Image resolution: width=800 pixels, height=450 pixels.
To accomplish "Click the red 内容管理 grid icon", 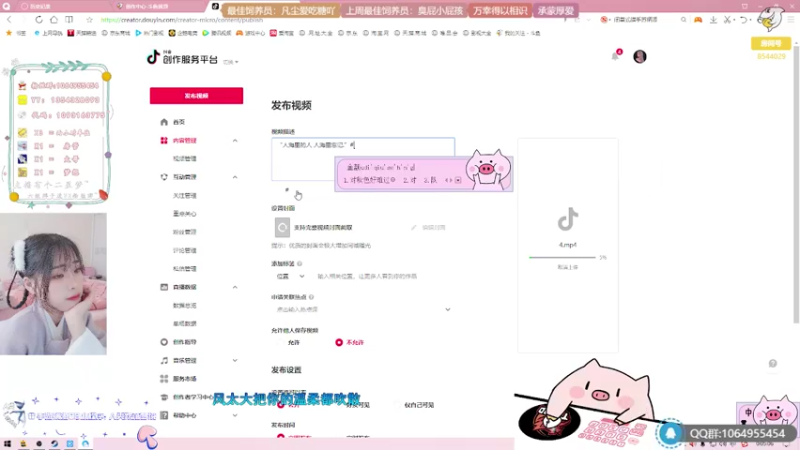I will click(x=164, y=140).
